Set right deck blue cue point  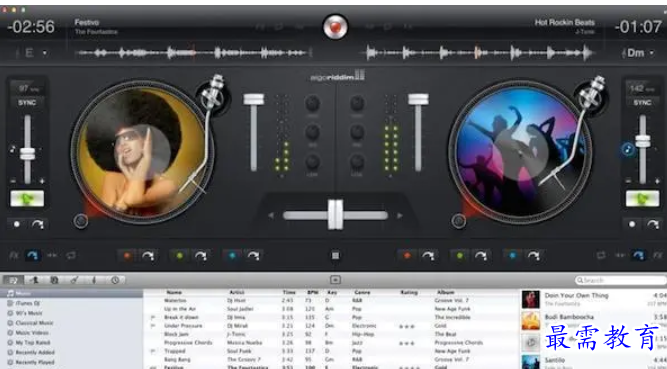512,256
